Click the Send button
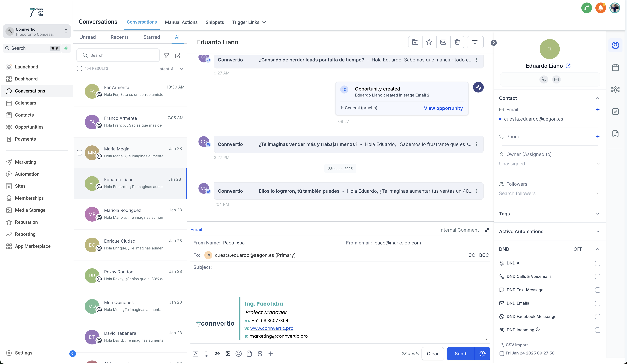627x364 pixels. 460,354
